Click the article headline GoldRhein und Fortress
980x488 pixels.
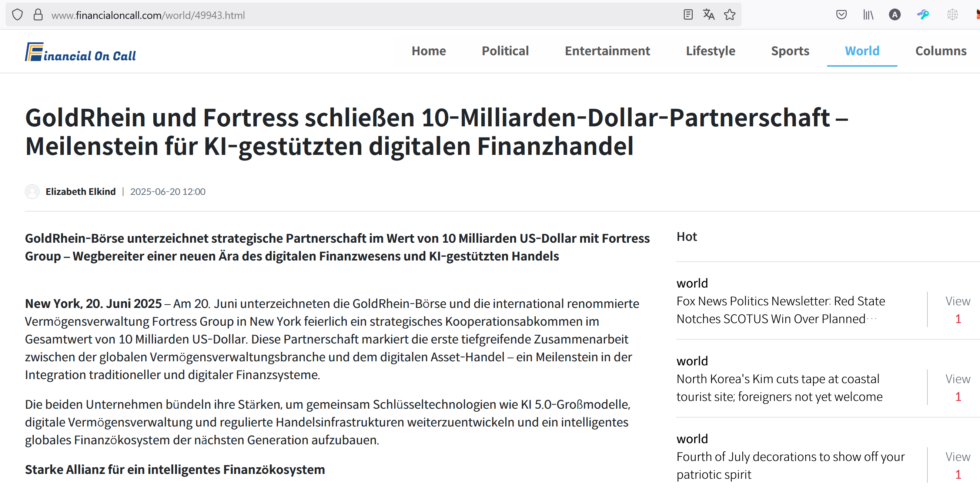click(x=437, y=132)
